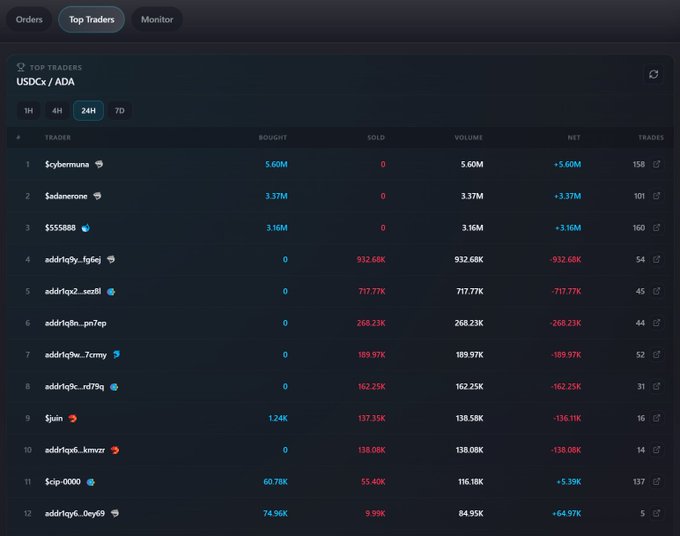The width and height of the screenshot is (680, 536).
Task: Open trader addr1q9y...fg6ej
Action: click(x=73, y=259)
